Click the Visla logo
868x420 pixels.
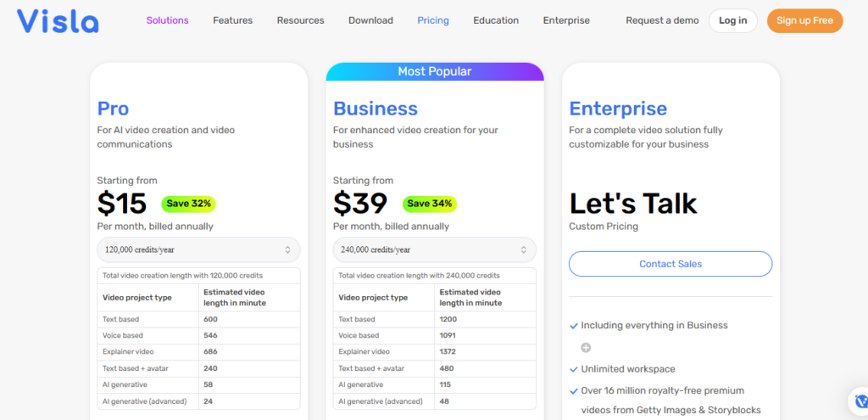pyautogui.click(x=58, y=20)
